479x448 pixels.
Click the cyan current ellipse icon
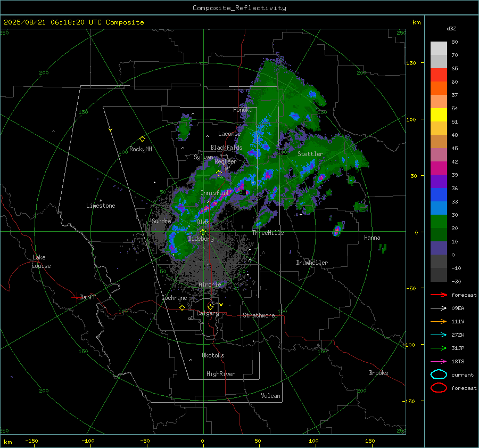click(x=439, y=374)
